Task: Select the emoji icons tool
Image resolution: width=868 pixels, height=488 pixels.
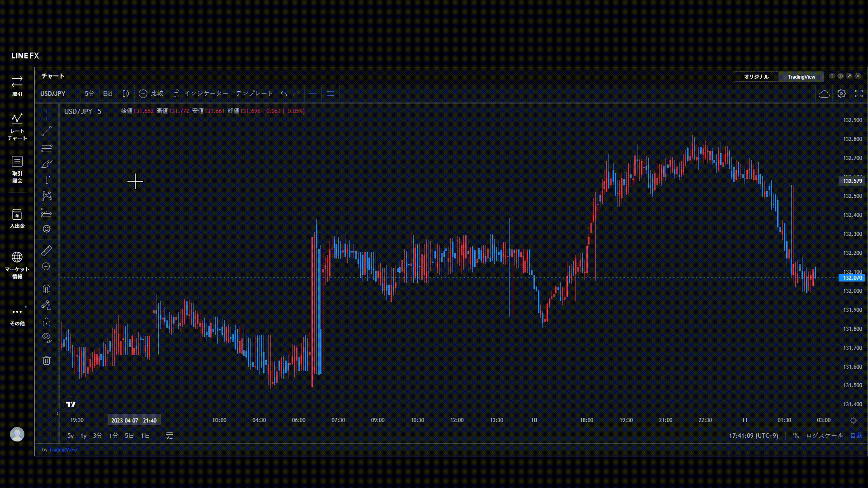Action: click(x=47, y=229)
